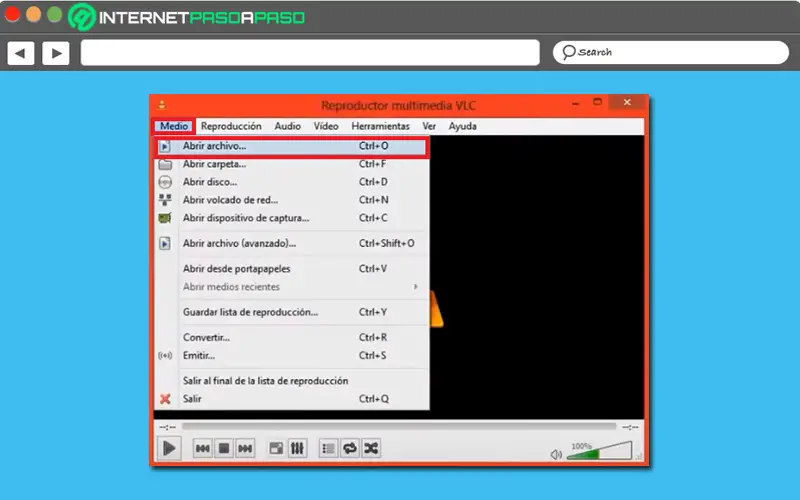Click the browser address bar field
Screen dimensions: 800x500
[x=310, y=53]
